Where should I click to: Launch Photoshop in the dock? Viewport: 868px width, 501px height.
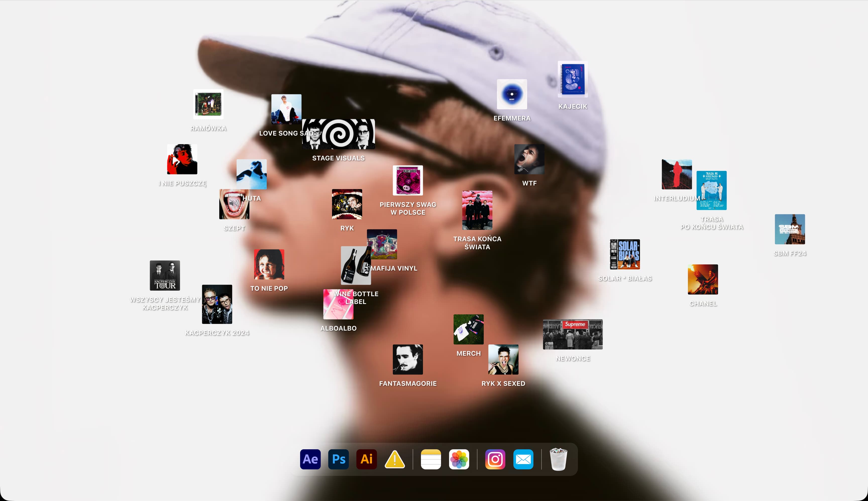(x=339, y=459)
